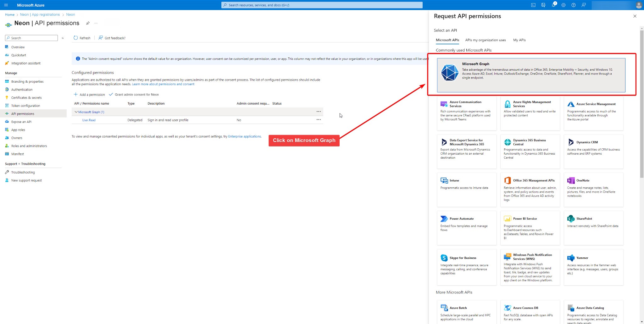Select the Microsoft Graph API tile
This screenshot has height=324, width=644.
(x=531, y=75)
